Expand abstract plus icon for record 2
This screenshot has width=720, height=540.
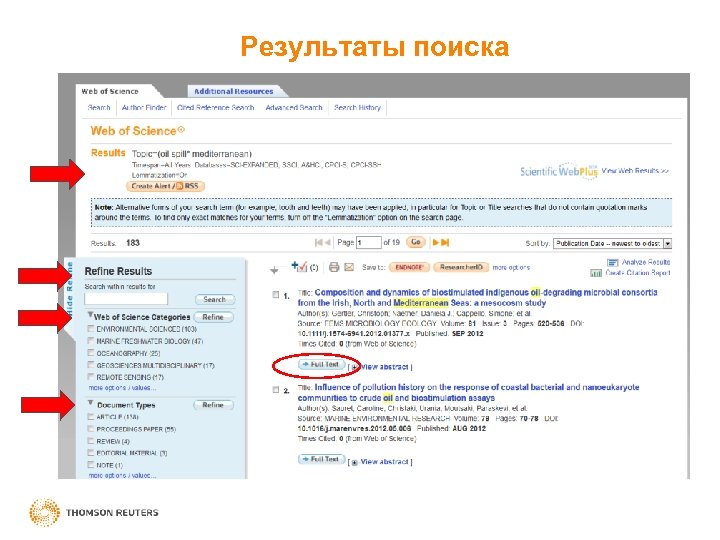pyautogui.click(x=354, y=462)
